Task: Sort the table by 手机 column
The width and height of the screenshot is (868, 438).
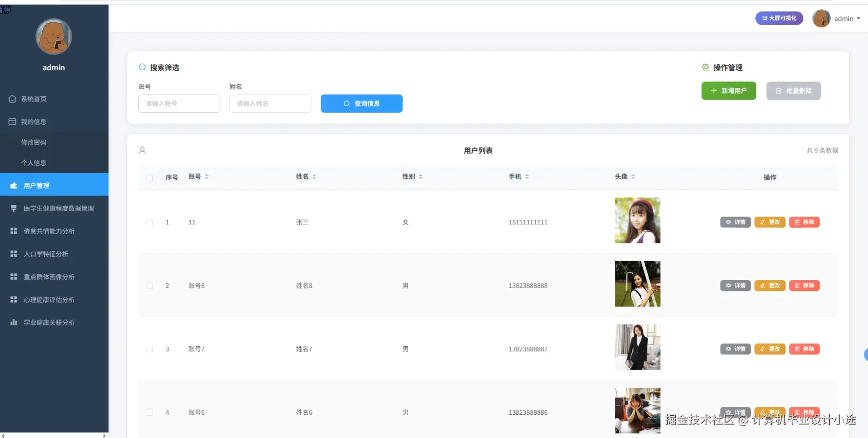Action: click(x=527, y=176)
